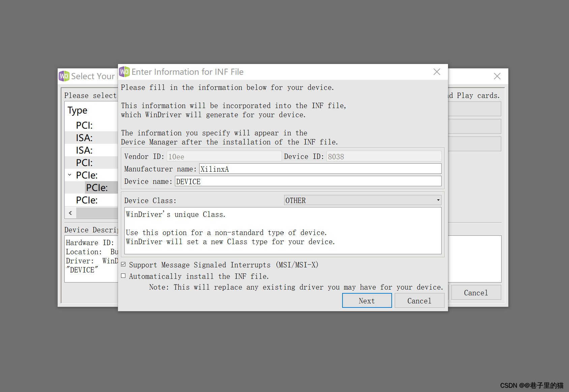This screenshot has width=569, height=392.
Task: Close the Select Your Device window behind
Action: (497, 76)
